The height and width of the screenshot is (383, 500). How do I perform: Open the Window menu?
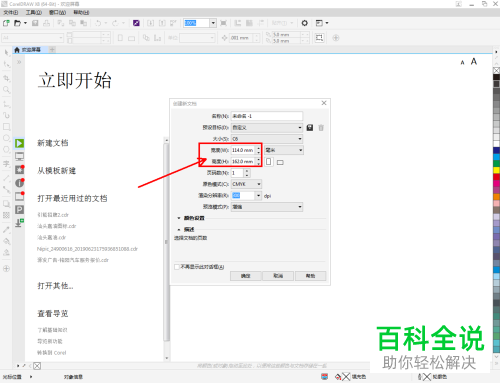coord(57,12)
